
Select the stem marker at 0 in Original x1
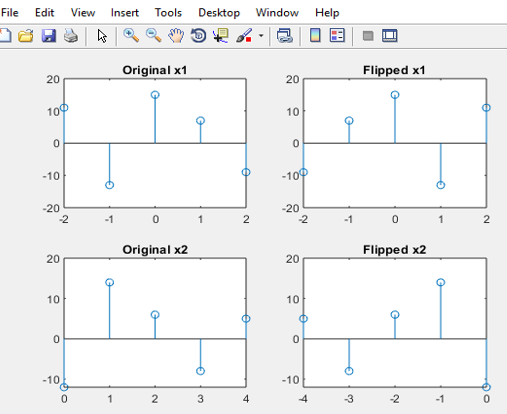tap(155, 95)
